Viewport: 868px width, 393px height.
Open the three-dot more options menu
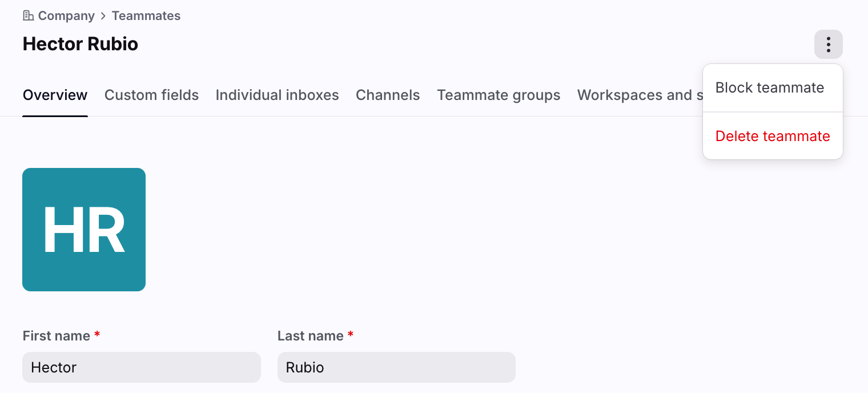tap(829, 44)
